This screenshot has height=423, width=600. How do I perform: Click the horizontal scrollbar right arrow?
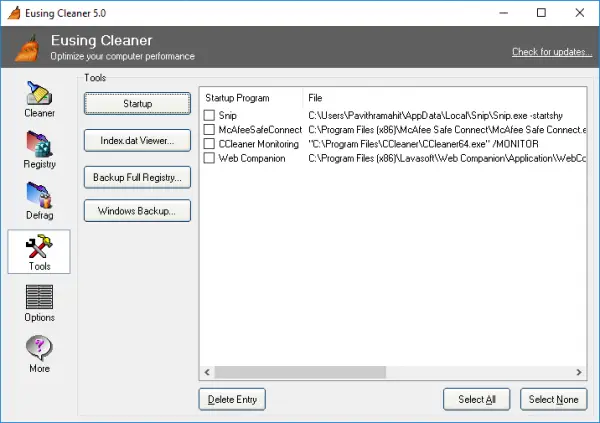(x=579, y=372)
